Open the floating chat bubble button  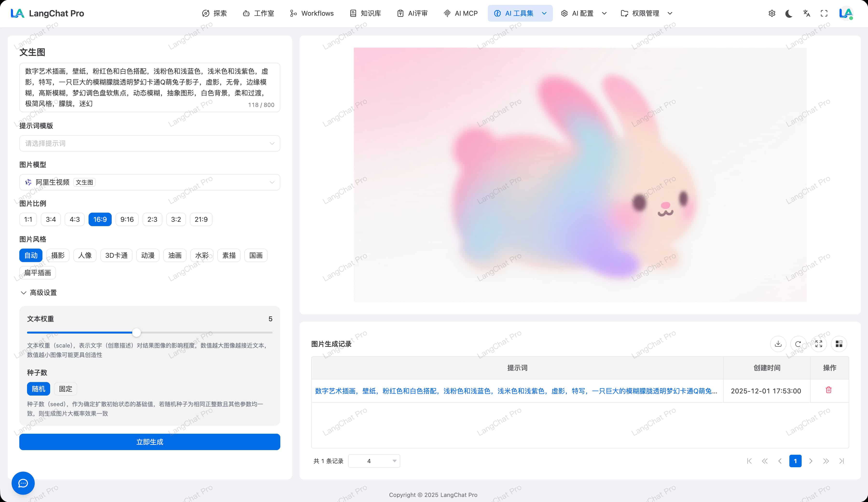click(x=23, y=483)
